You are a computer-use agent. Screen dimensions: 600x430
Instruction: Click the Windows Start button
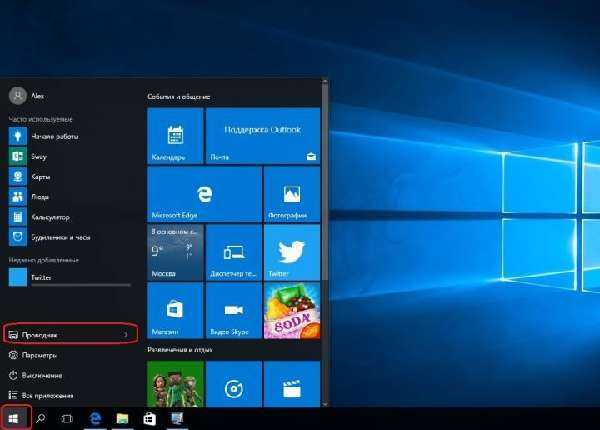(x=16, y=418)
